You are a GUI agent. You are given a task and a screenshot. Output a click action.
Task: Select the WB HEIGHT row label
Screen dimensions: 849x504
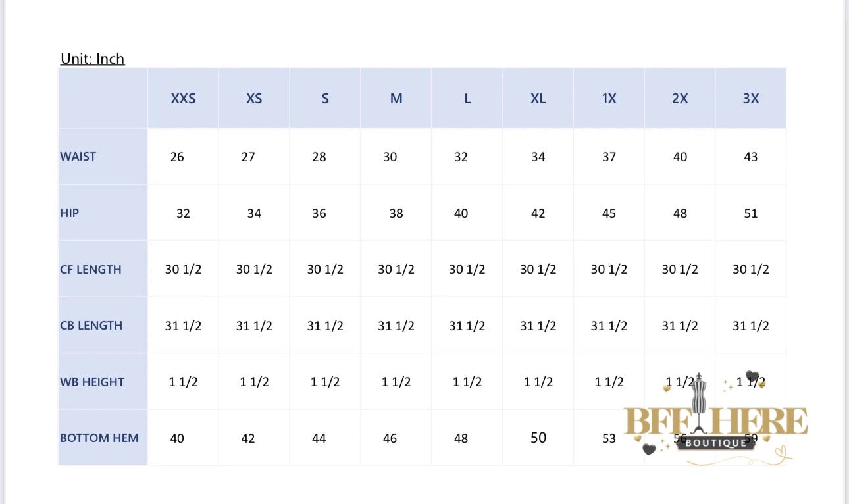pyautogui.click(x=92, y=382)
